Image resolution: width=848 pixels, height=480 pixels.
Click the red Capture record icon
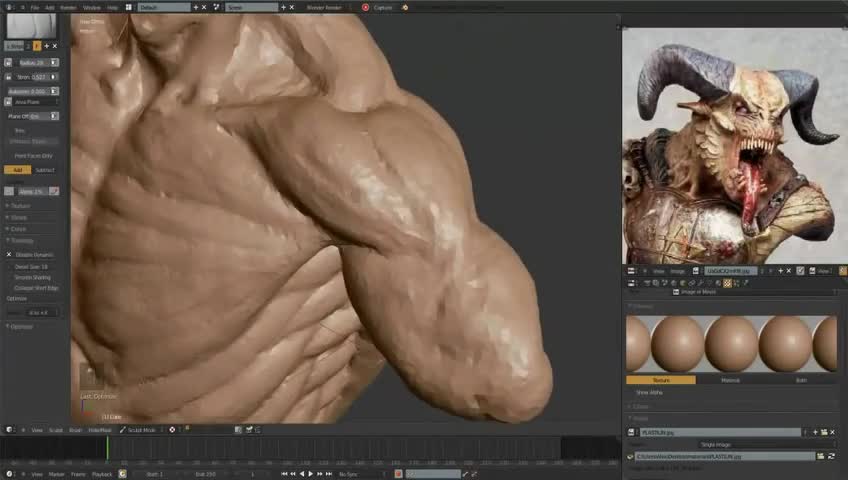(x=365, y=7)
